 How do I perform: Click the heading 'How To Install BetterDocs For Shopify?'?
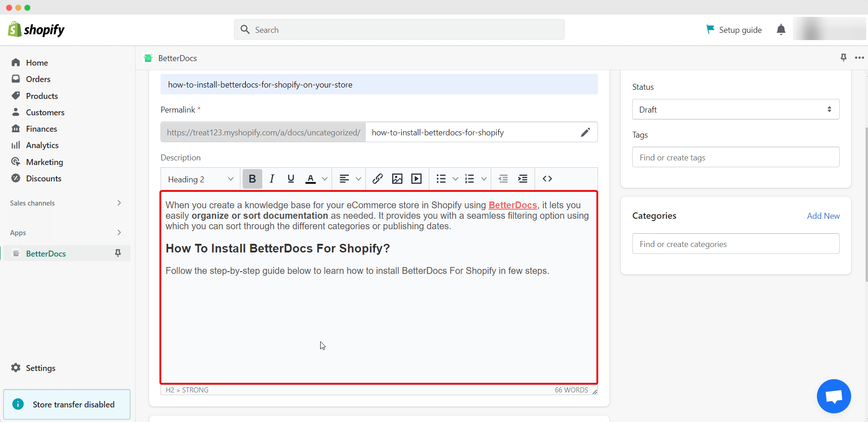pos(278,248)
